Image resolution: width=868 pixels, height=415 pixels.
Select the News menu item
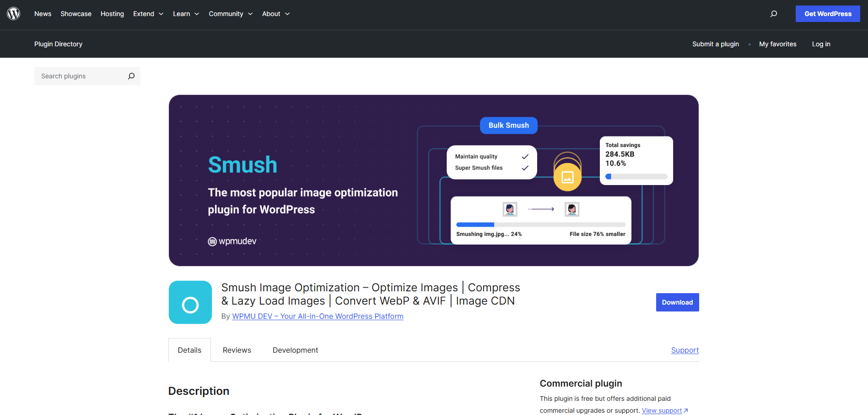tap(43, 14)
